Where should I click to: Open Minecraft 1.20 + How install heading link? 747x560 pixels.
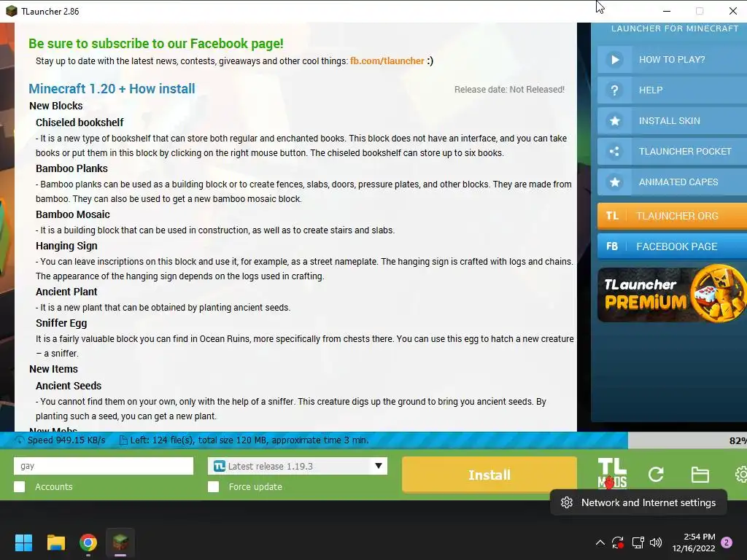point(112,88)
